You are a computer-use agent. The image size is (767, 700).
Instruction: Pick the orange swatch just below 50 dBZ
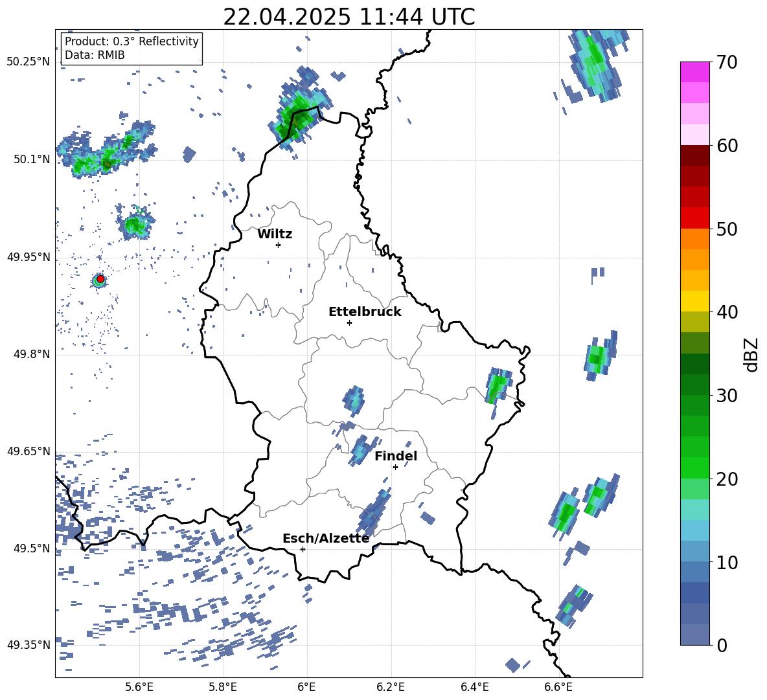[694, 239]
